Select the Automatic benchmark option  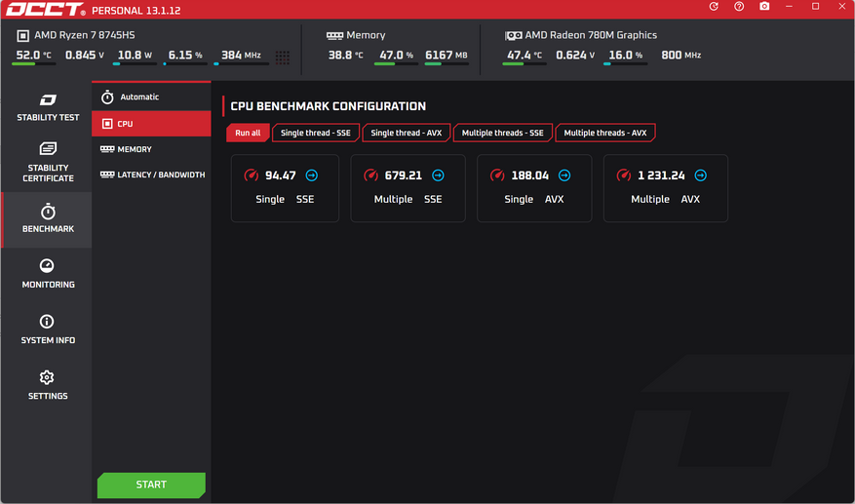click(151, 97)
